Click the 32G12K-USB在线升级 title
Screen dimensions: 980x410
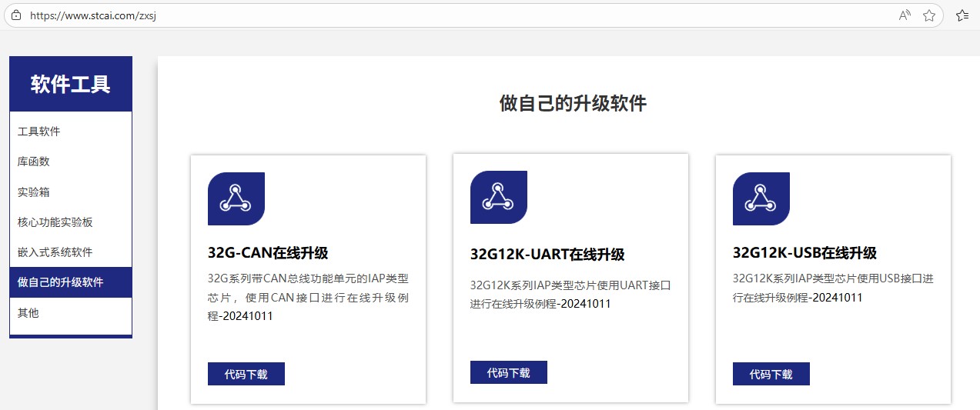click(804, 253)
